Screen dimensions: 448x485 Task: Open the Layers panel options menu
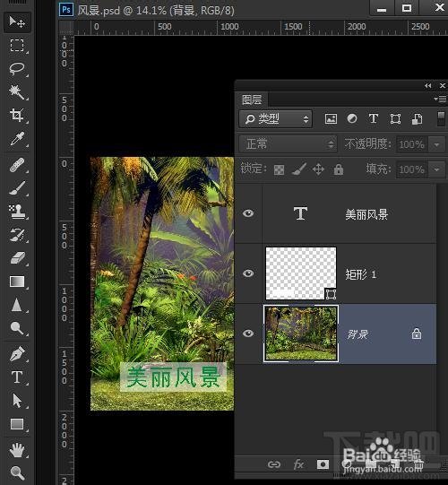click(x=440, y=99)
